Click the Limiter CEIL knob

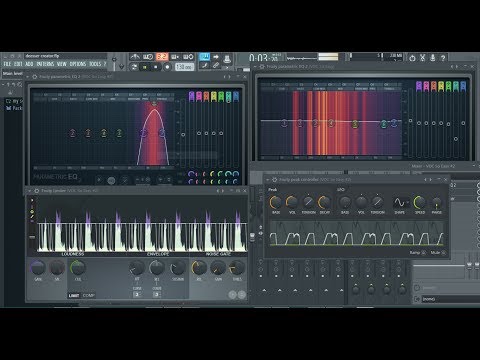(77, 268)
